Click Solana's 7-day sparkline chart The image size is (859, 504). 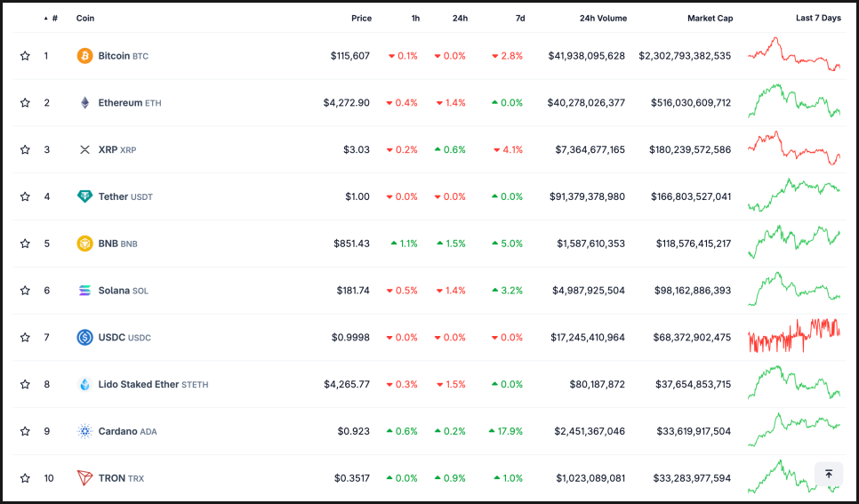click(794, 289)
